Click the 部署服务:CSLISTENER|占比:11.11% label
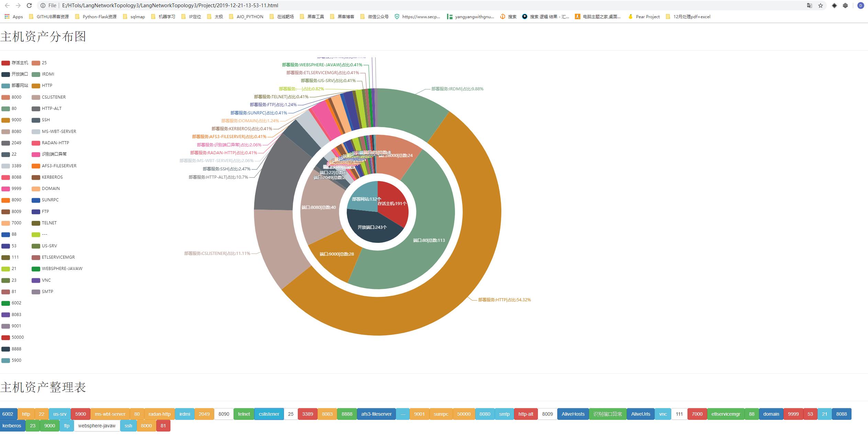 (217, 254)
